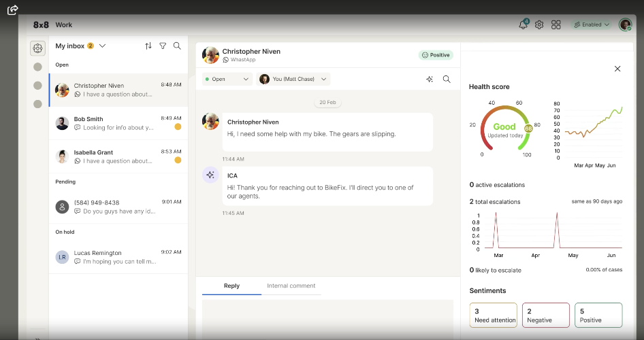Switch to the Internal comment tab
Image resolution: width=644 pixels, height=340 pixels.
tap(291, 286)
